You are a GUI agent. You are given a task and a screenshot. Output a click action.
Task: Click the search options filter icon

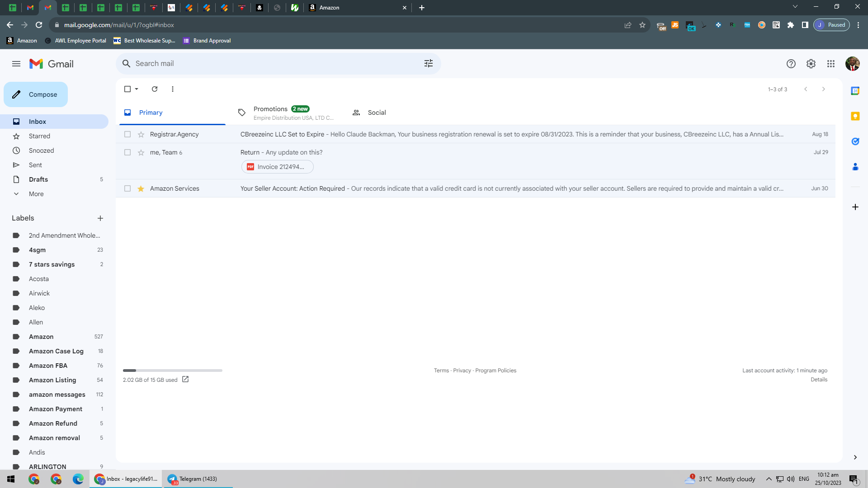(429, 64)
